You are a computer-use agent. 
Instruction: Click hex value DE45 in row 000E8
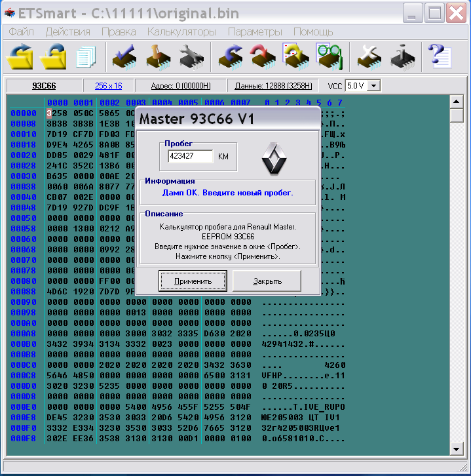pyautogui.click(x=57, y=418)
